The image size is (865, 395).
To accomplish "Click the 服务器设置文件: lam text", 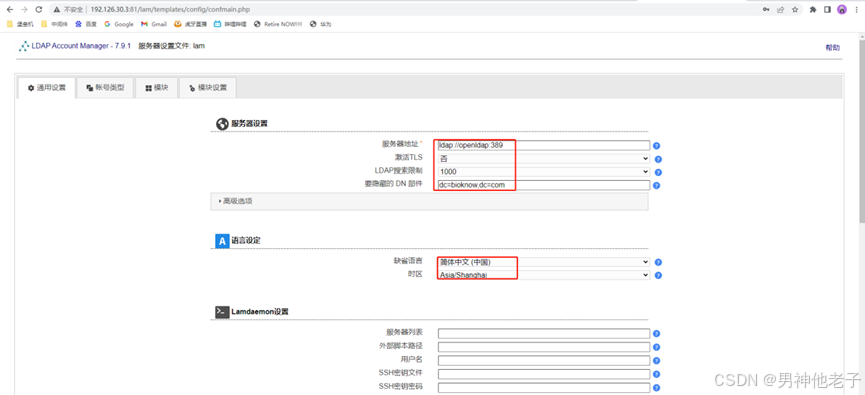I will (172, 46).
